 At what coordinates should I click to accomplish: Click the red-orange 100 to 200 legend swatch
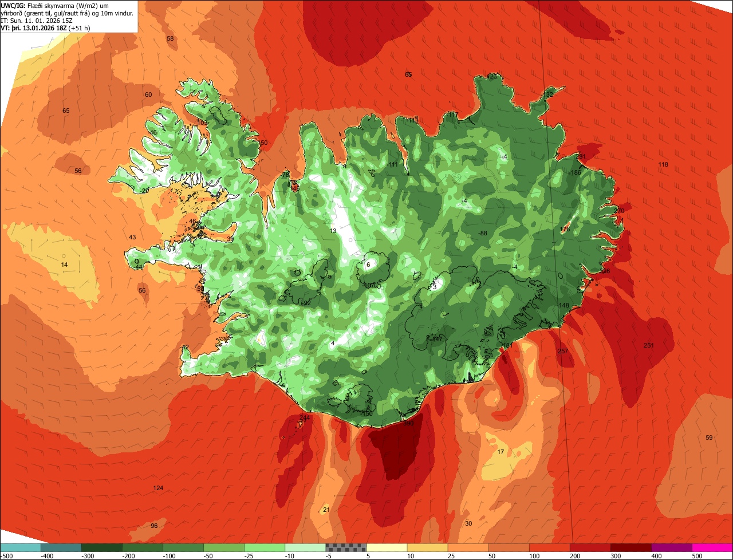click(x=549, y=547)
